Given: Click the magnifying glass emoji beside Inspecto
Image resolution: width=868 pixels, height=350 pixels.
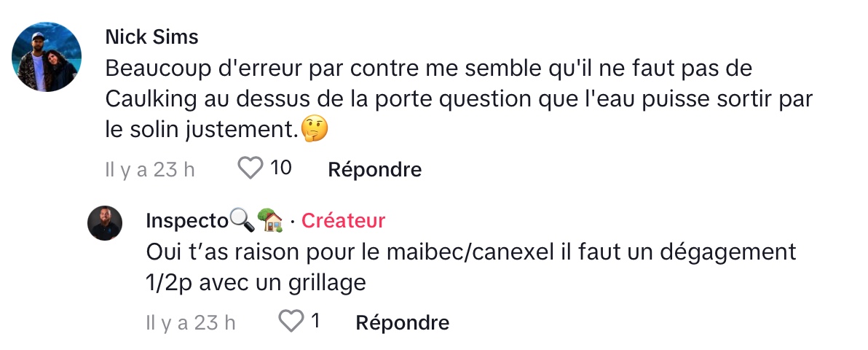Looking at the screenshot, I should [240, 219].
